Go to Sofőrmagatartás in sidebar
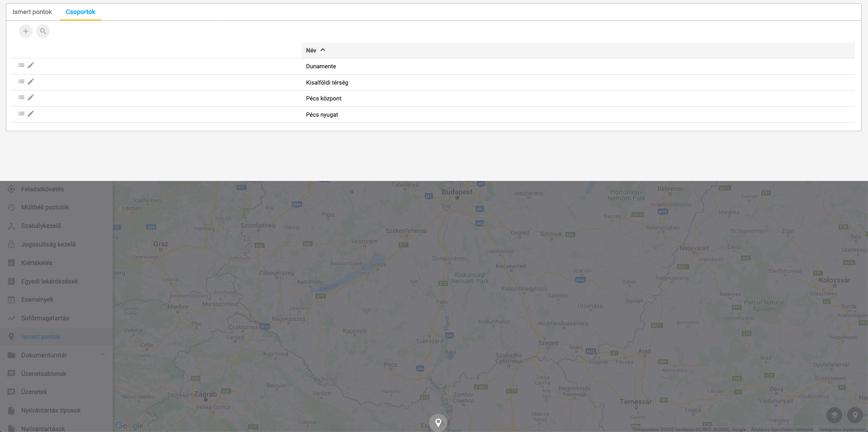Screen dimensions: 868x432 coord(45,318)
